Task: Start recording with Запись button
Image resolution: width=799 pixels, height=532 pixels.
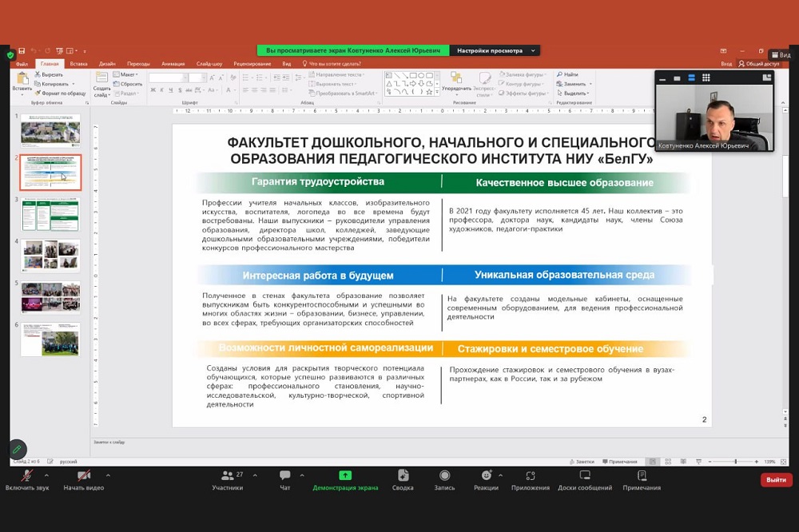Action: click(x=444, y=480)
